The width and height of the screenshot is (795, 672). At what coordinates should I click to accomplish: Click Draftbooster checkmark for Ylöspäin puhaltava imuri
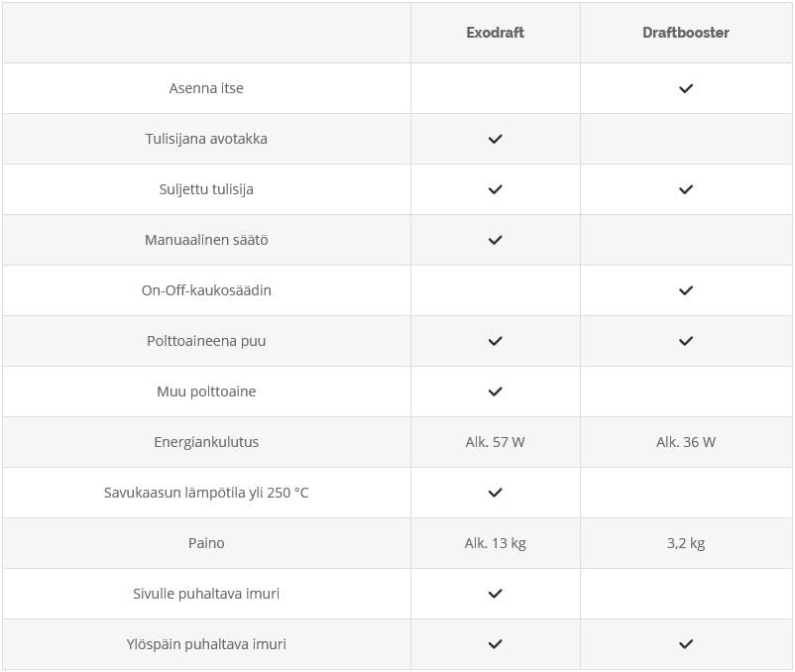686,644
